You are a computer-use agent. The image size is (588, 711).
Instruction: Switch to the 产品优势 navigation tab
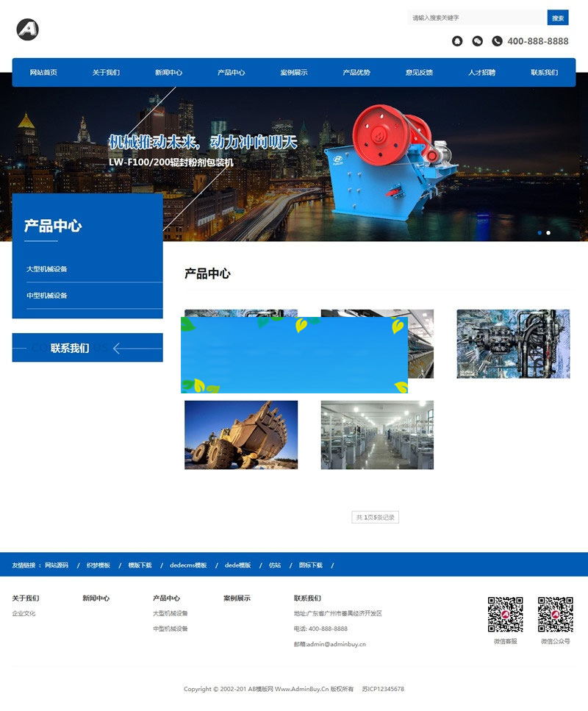tap(356, 73)
